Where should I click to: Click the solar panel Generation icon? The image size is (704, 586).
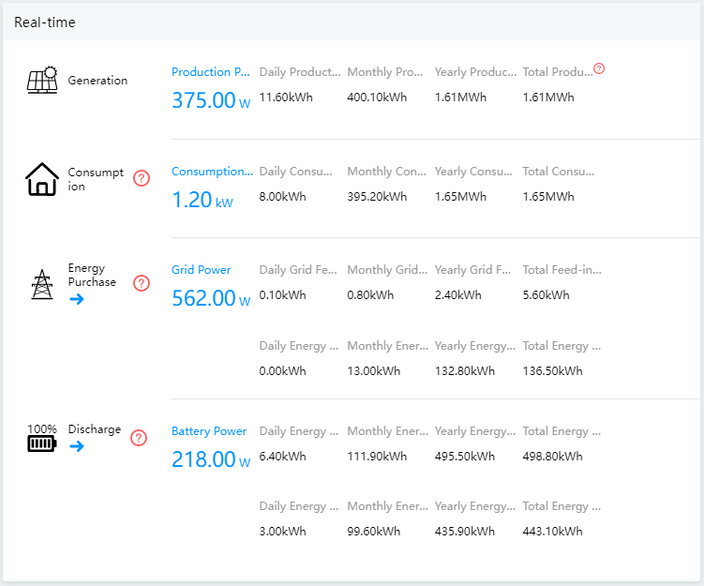click(42, 80)
